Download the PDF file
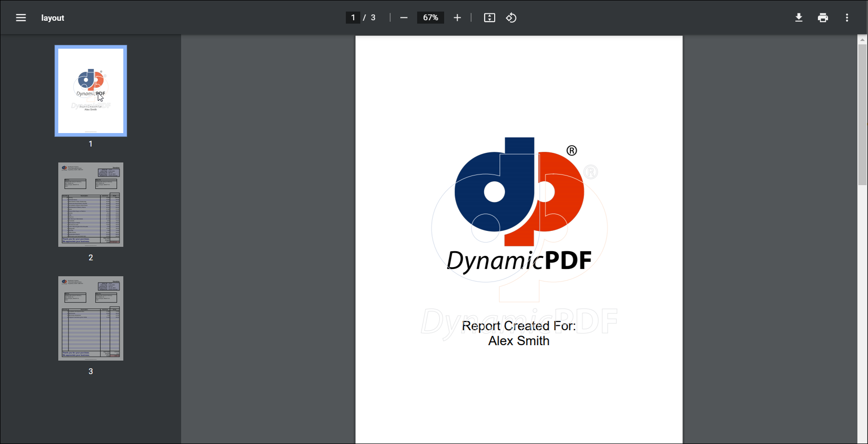The height and width of the screenshot is (444, 868). [x=799, y=18]
